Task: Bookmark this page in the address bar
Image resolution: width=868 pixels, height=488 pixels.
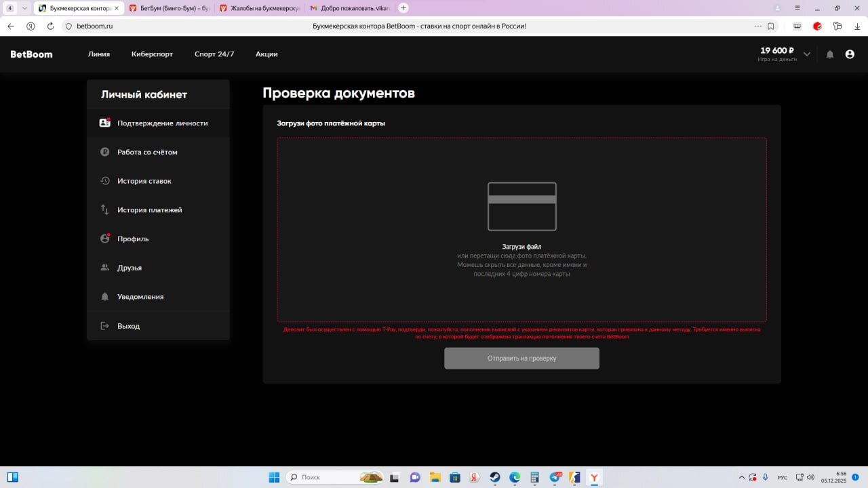Action: [x=771, y=26]
